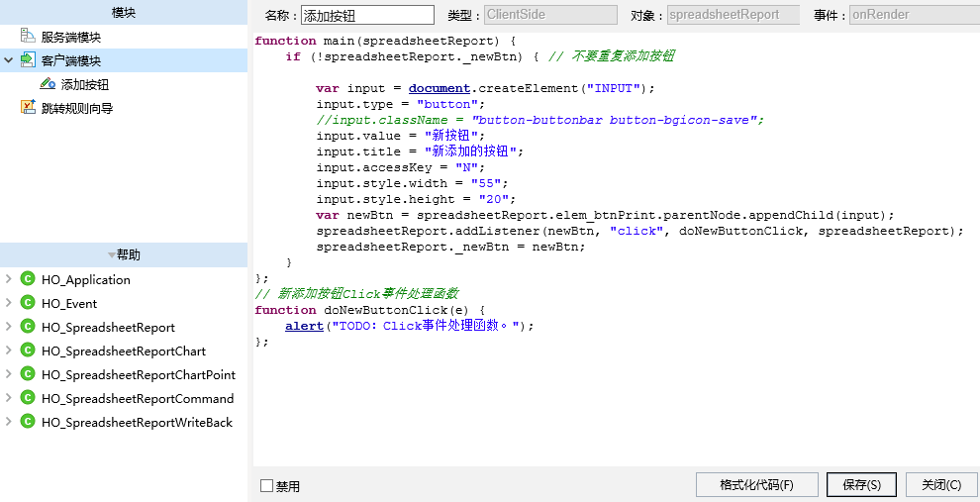The image size is (980, 502).
Task: Click the commented input.className code line
Action: click(x=540, y=120)
